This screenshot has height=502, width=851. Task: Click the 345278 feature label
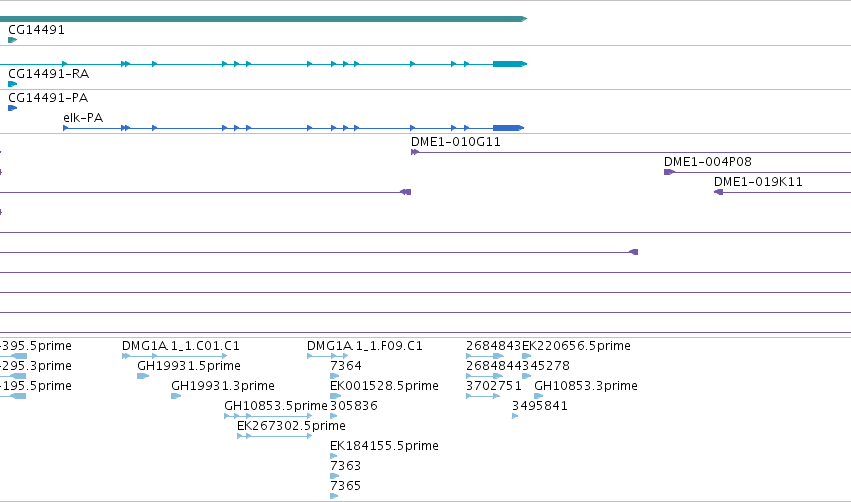(546, 366)
